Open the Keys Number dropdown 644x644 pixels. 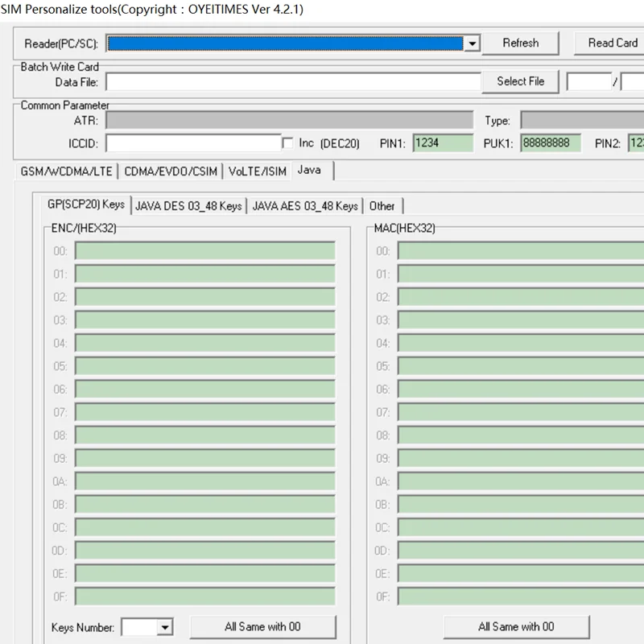(165, 626)
